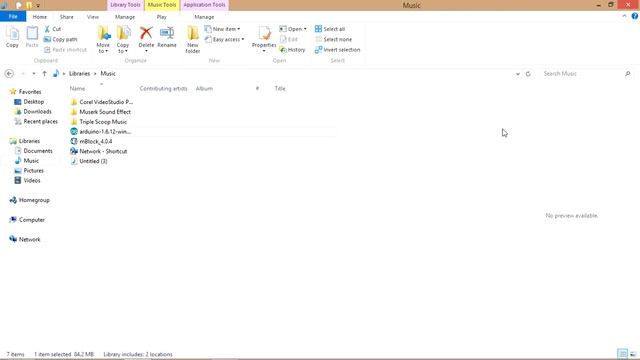Open the ribbon Help icon

pyautogui.click(x=635, y=16)
